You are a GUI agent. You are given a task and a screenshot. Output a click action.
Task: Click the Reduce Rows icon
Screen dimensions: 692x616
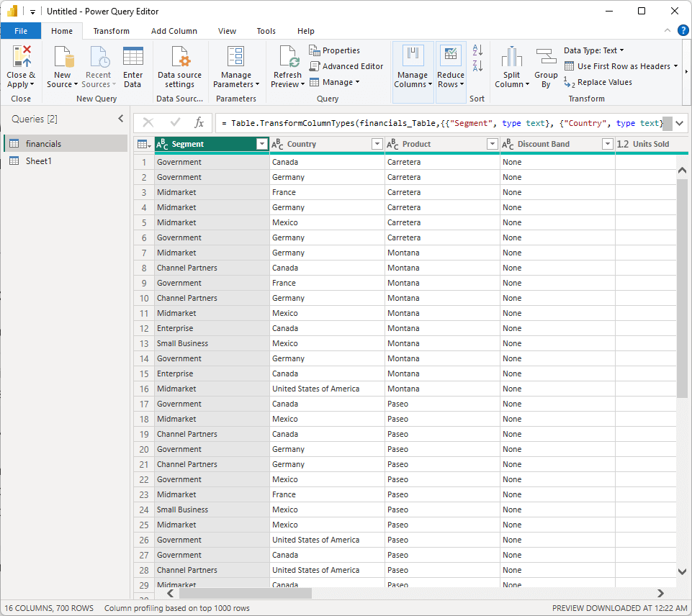point(451,54)
